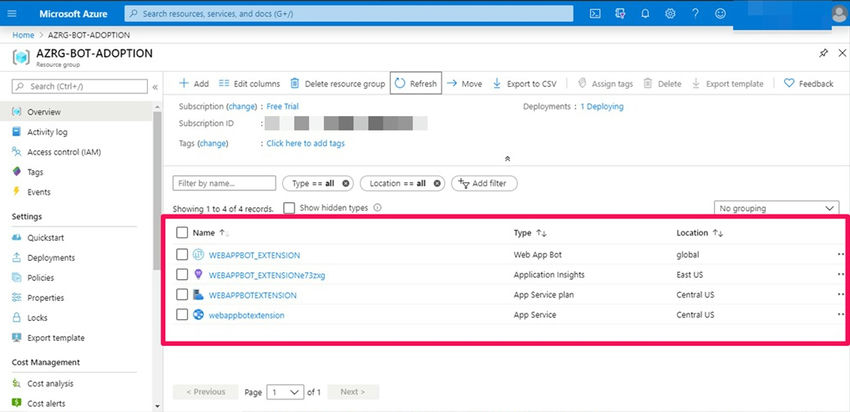Open the Location == all filter
Screen dimensions: 850x412
point(402,184)
